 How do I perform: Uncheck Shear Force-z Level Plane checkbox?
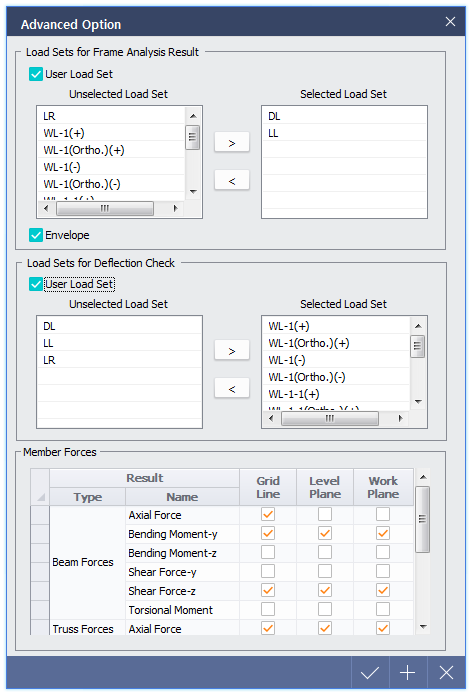pyautogui.click(x=325, y=590)
